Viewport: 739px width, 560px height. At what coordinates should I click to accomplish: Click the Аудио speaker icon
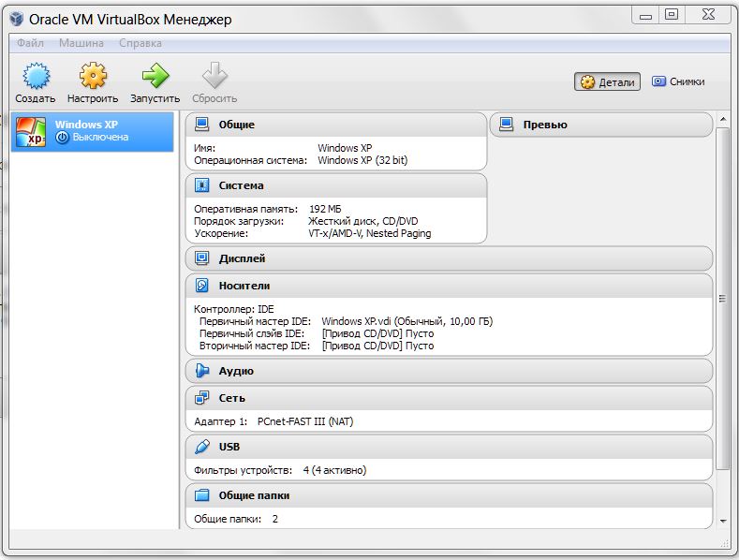tap(201, 371)
